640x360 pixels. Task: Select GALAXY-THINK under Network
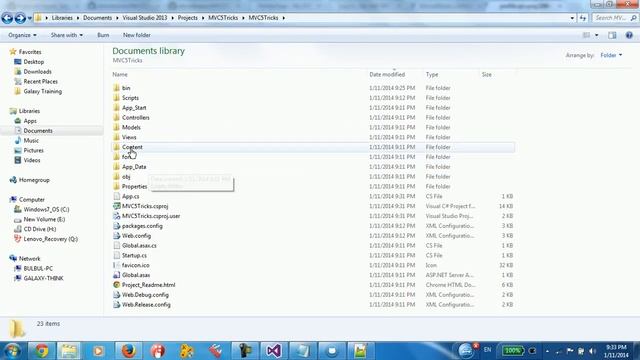43,278
